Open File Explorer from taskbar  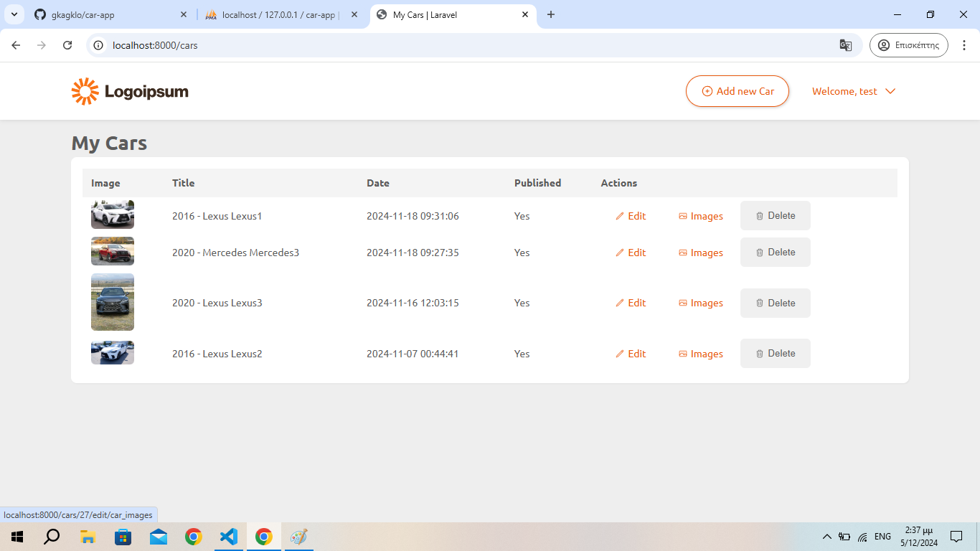[88, 537]
